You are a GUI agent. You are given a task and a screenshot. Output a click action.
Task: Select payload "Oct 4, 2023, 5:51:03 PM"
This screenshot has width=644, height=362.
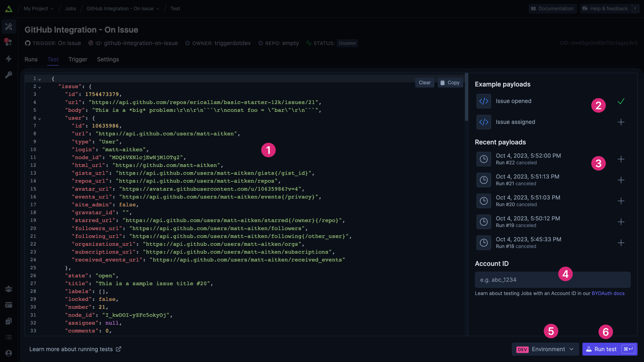click(528, 197)
